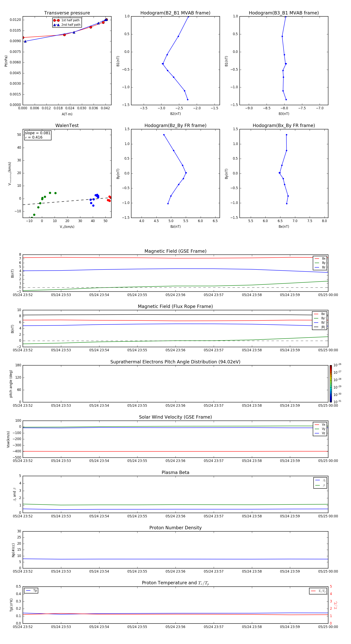Click the Bx legend entry in GSE panel

point(320,259)
